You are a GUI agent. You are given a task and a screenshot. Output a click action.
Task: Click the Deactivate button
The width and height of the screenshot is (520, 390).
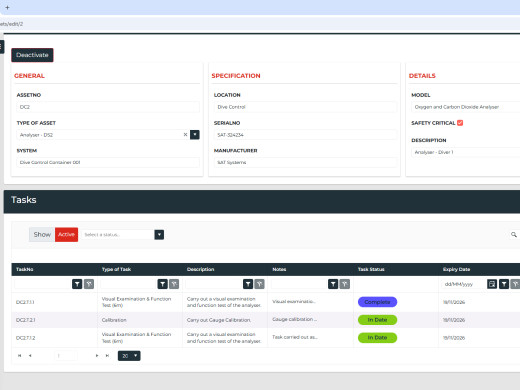pos(32,55)
